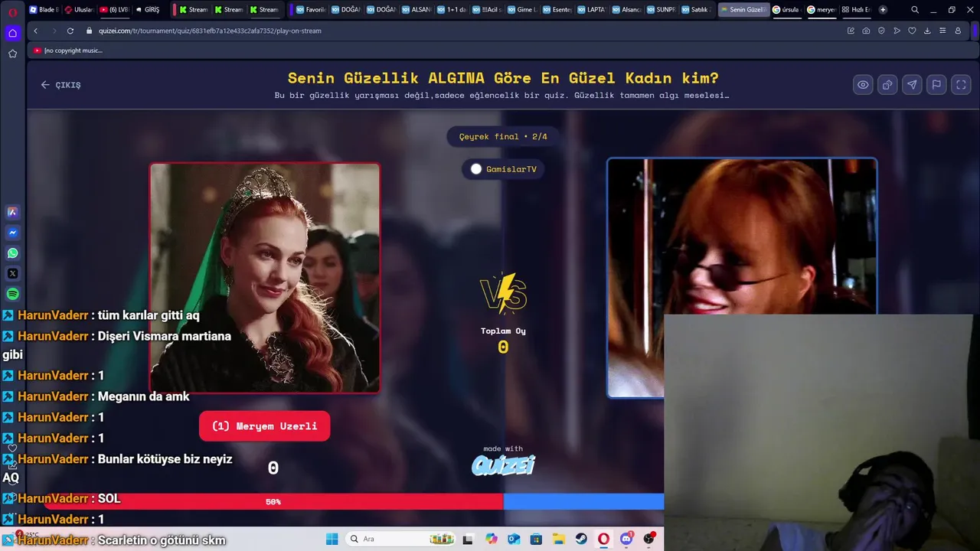Open Spotify in the sidebar
Viewport: 980px width, 551px height.
pos(12,295)
